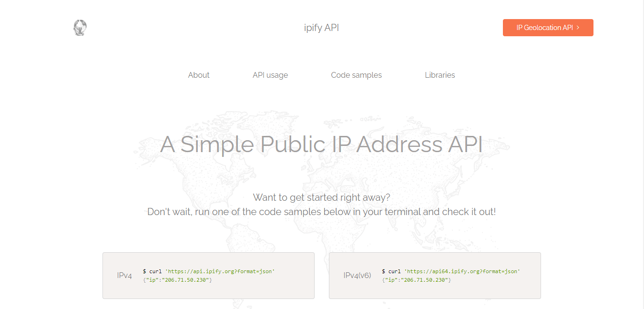Click the ipify globe logo
This screenshot has width=644, height=309.
pos(80,28)
